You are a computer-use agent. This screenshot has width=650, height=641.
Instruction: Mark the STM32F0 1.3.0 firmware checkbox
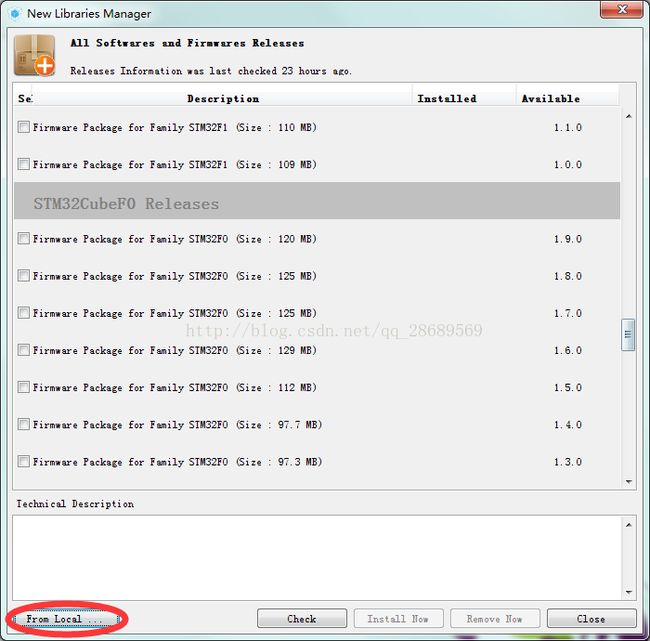(24, 461)
